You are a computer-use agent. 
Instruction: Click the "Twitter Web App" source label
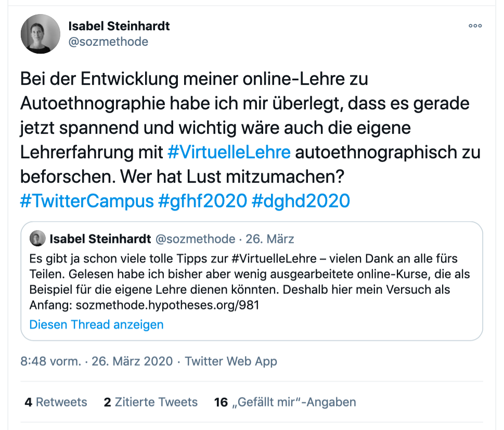pyautogui.click(x=231, y=361)
